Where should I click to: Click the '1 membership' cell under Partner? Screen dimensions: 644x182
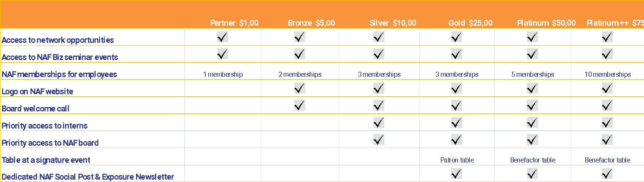pyautogui.click(x=223, y=74)
